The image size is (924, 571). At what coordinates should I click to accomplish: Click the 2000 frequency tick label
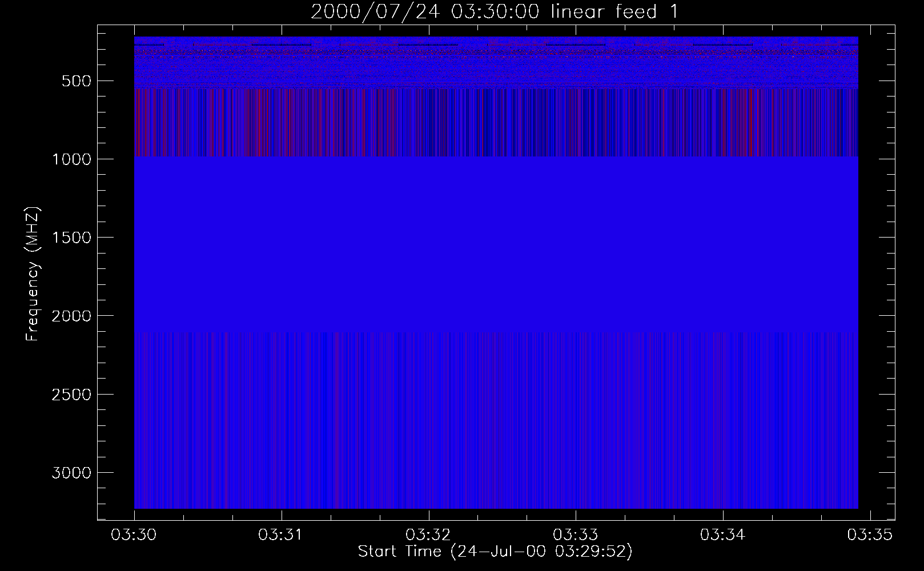pyautogui.click(x=71, y=316)
